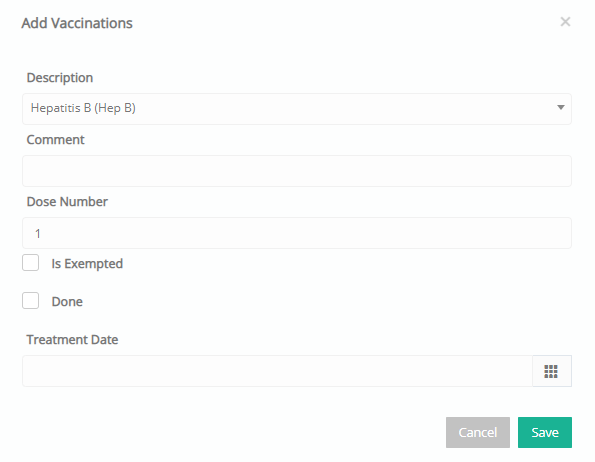The height and width of the screenshot is (462, 595).
Task: Click the Done label text
Action: coord(67,302)
